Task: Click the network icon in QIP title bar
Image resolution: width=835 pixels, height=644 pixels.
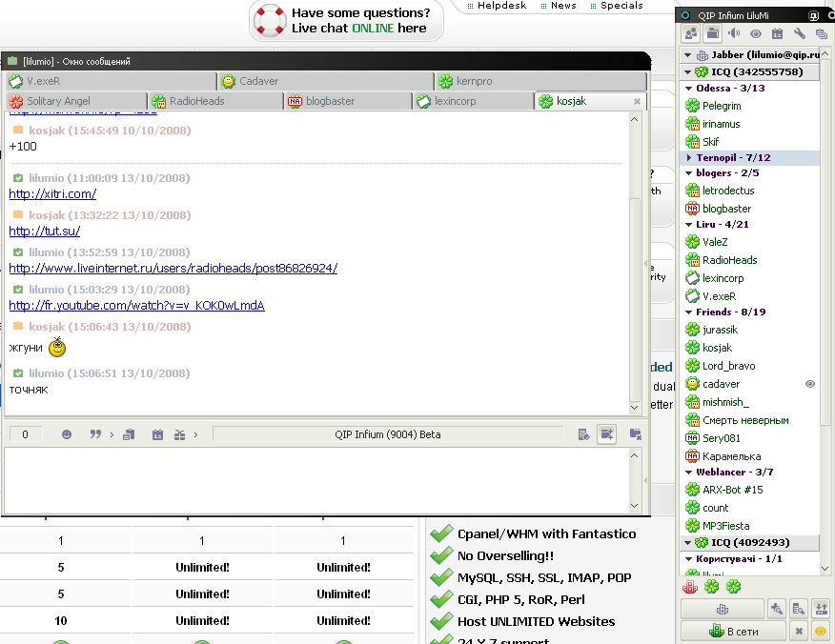Action: point(813,15)
